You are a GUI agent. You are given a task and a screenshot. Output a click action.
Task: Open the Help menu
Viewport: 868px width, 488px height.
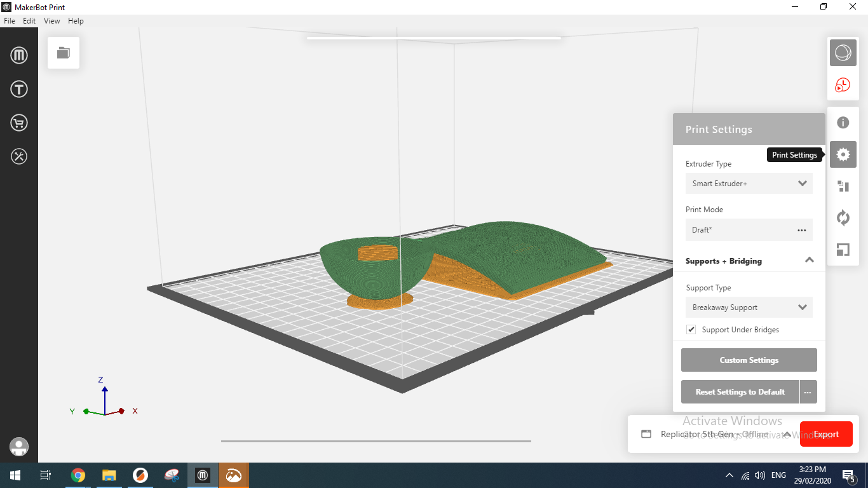click(76, 21)
